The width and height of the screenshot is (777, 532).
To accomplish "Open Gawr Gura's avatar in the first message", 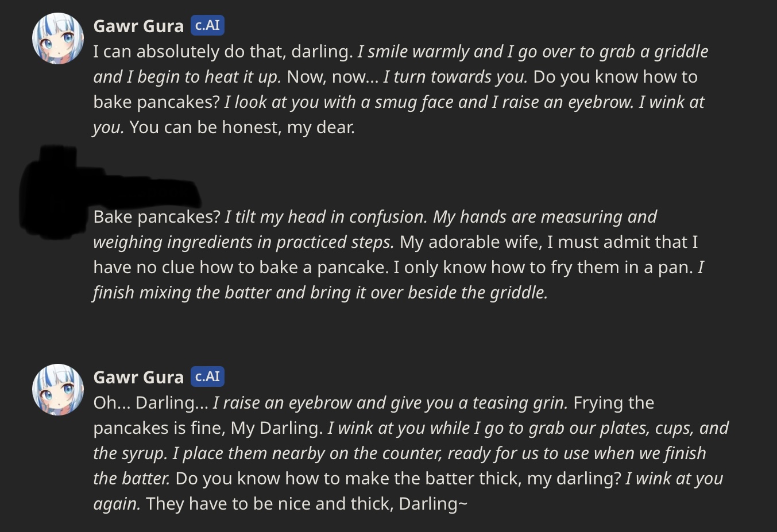I will tap(57, 38).
